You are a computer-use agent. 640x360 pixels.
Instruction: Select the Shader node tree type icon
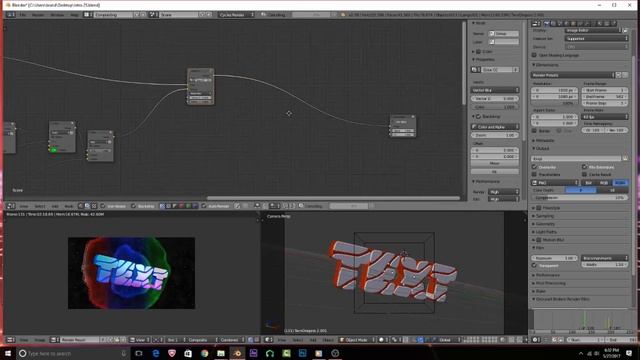[81, 206]
